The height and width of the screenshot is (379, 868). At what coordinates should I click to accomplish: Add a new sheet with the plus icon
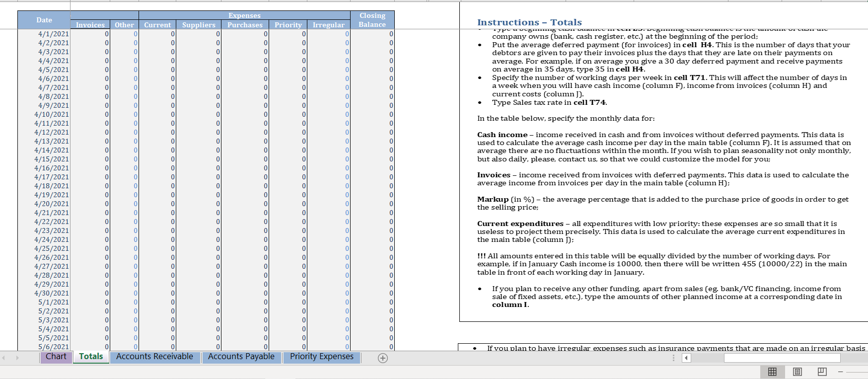[x=382, y=358]
